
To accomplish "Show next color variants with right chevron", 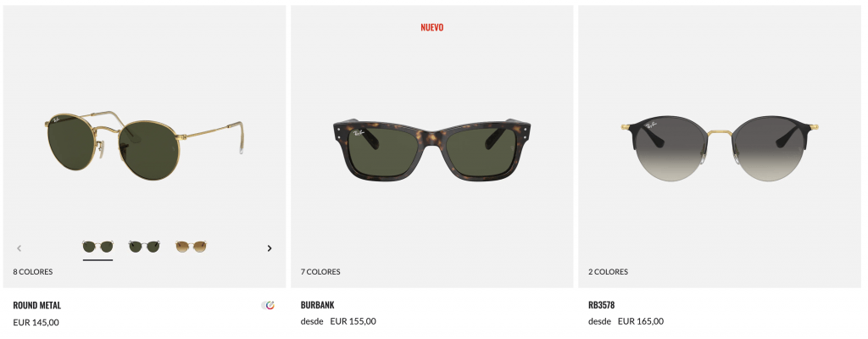I will point(270,248).
